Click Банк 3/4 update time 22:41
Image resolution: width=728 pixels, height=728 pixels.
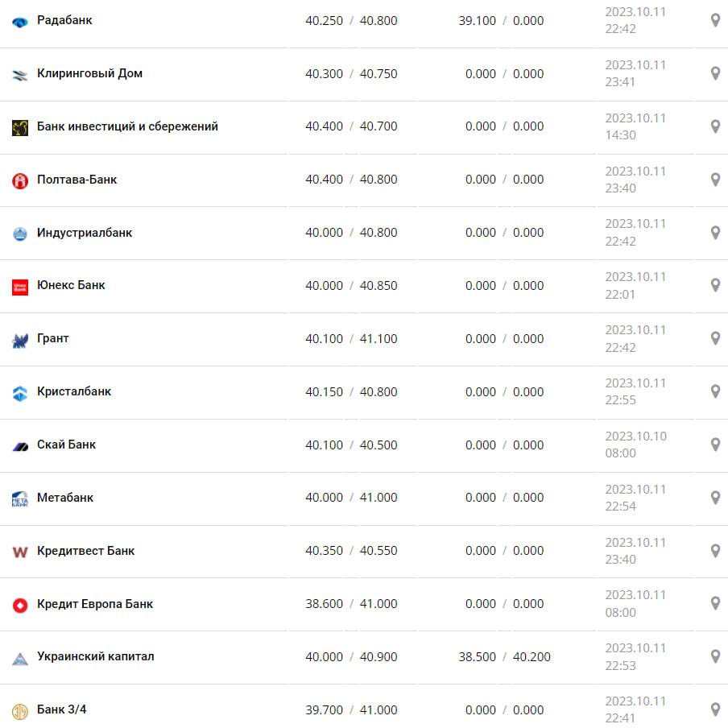tap(620, 718)
